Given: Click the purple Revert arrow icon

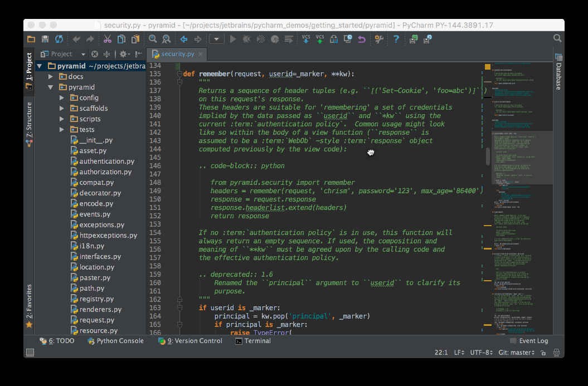Looking at the screenshot, I should [x=362, y=39].
